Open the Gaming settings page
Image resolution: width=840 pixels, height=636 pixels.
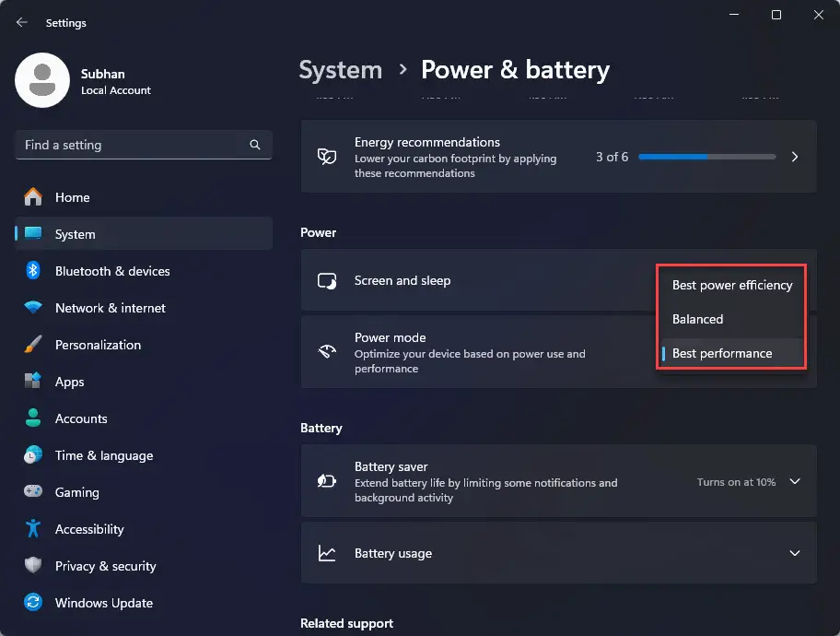76,492
